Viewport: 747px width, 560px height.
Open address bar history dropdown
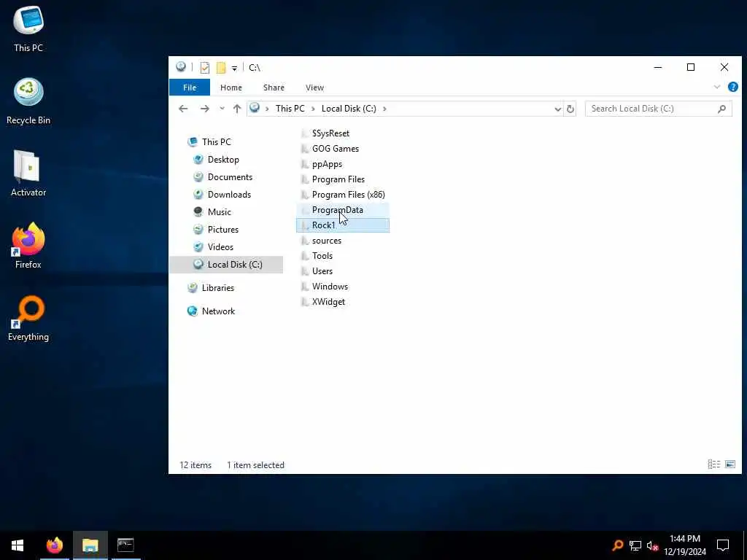coord(557,109)
